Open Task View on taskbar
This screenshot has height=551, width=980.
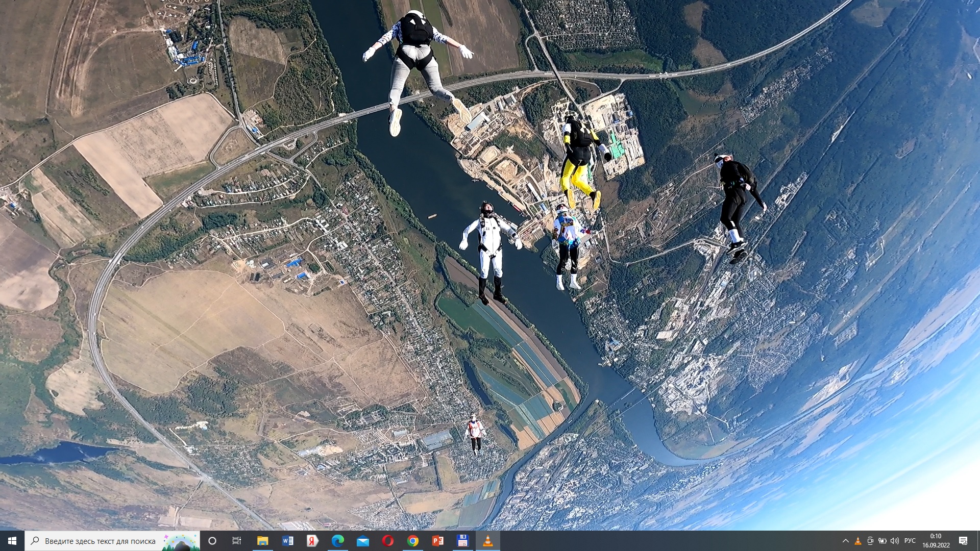[237, 541]
